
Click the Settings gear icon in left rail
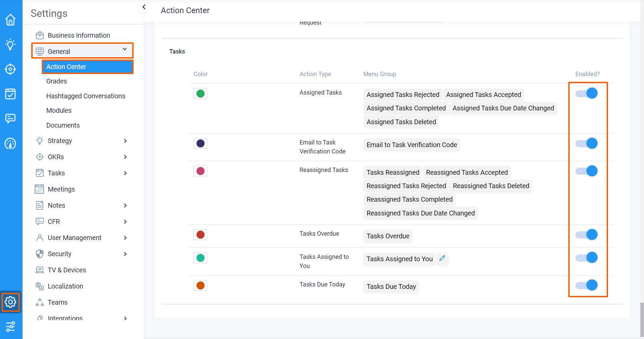[x=10, y=302]
